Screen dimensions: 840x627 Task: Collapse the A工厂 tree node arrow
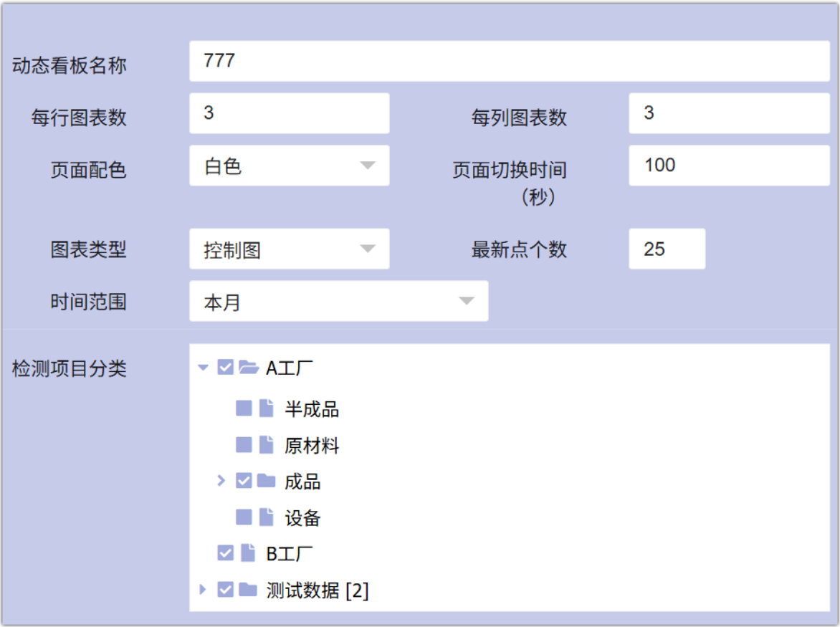(203, 368)
